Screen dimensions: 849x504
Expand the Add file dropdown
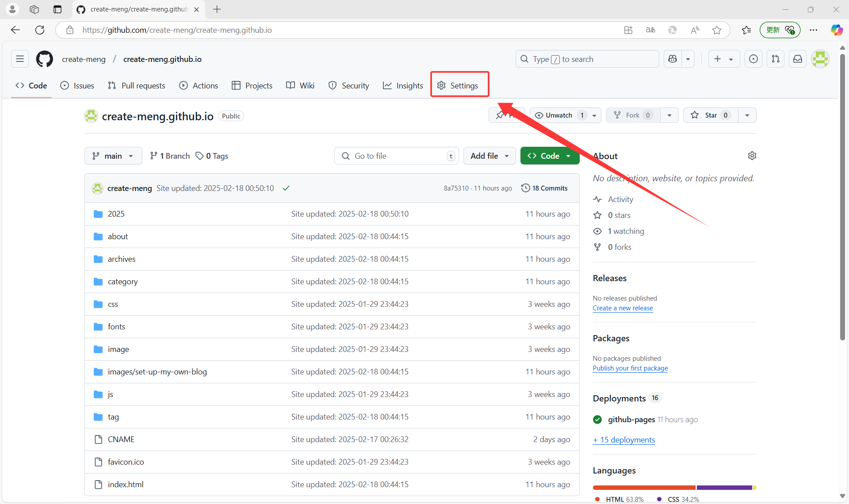point(489,156)
